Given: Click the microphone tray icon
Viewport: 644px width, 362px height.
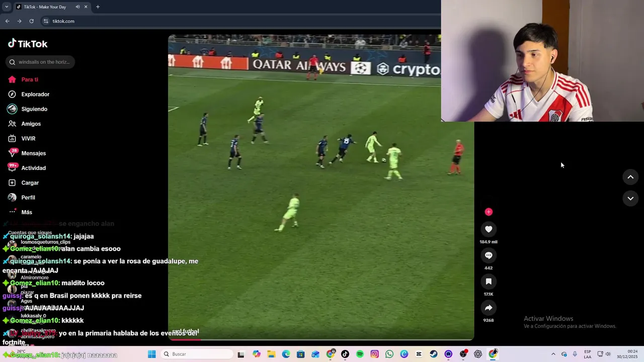Looking at the screenshot, I should 575,354.
